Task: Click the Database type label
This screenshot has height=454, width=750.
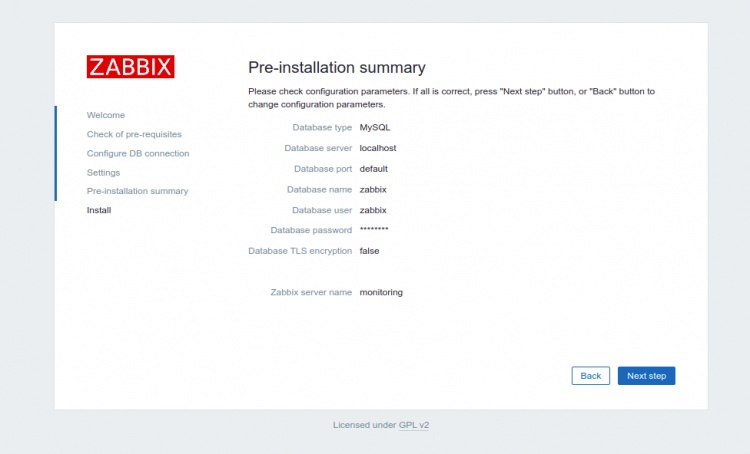Action: click(322, 127)
